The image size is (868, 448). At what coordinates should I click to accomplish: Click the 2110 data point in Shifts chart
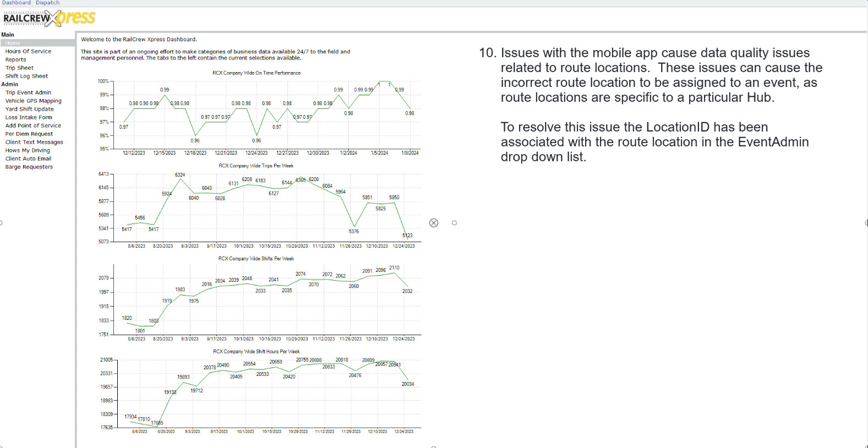tap(394, 268)
